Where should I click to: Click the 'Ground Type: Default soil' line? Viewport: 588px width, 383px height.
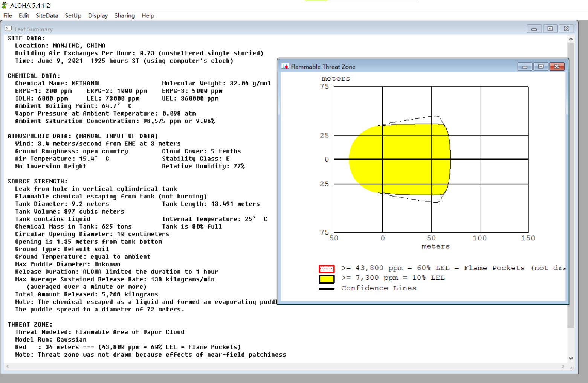(62, 249)
